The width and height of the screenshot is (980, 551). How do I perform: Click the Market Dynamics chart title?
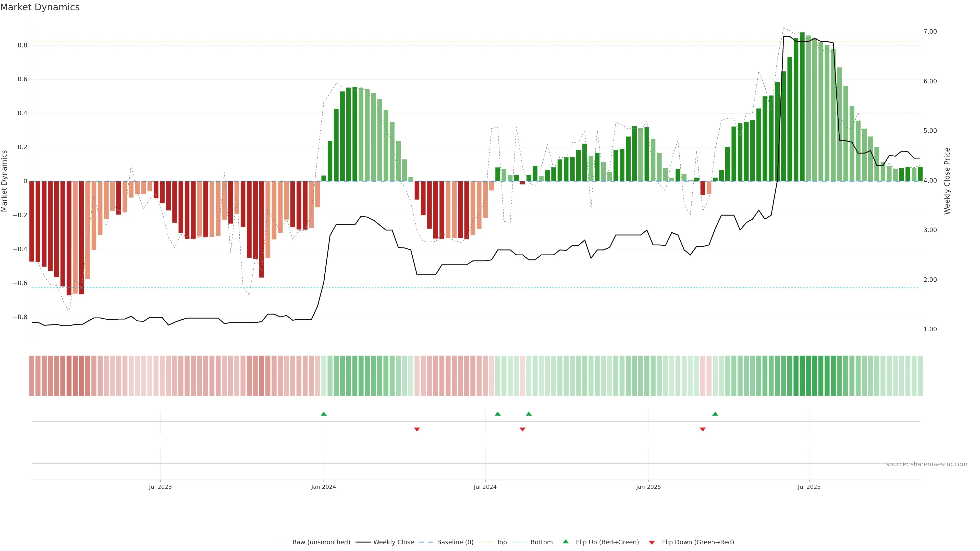40,7
